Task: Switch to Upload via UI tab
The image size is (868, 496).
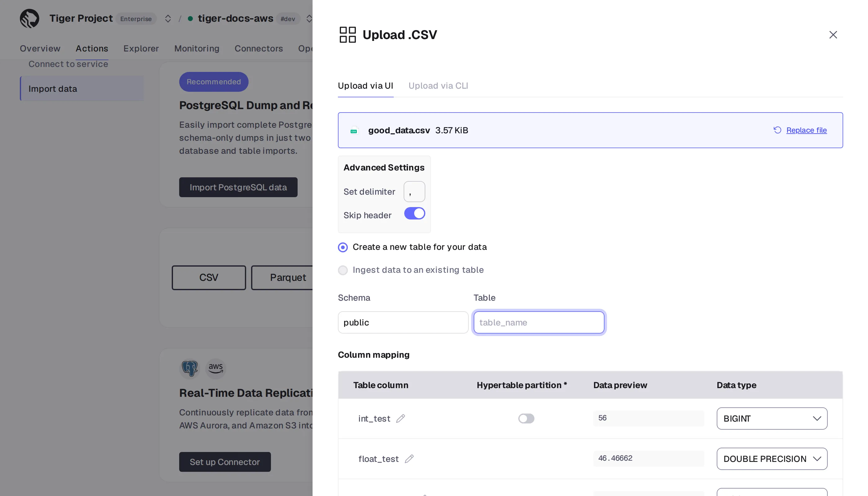Action: [365, 86]
